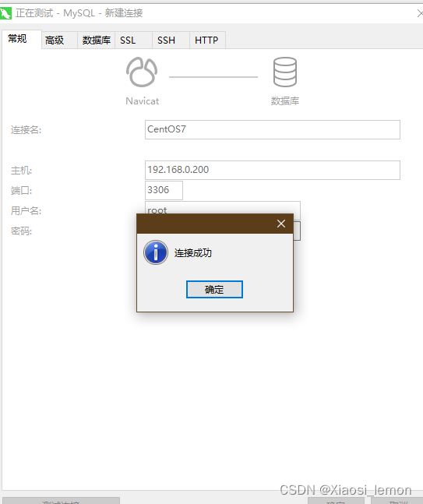Click the 连接成功 message text
This screenshot has width=423, height=504.
pos(193,253)
